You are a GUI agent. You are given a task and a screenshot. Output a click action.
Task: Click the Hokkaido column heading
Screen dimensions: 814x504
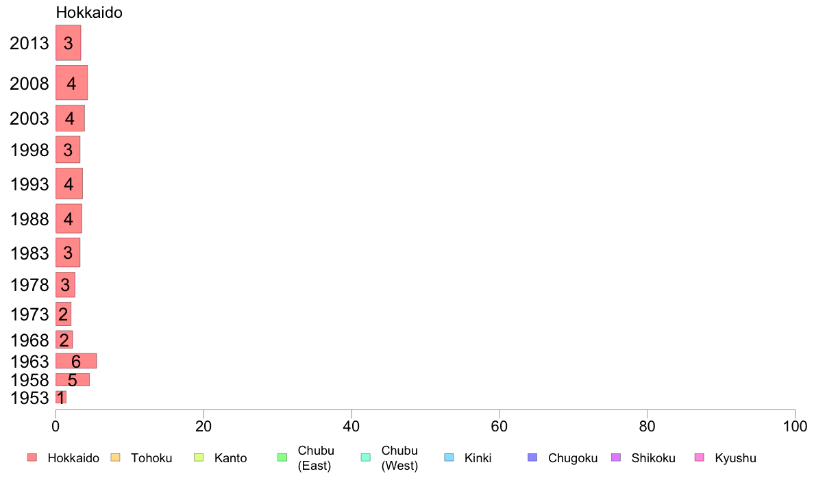[89, 12]
